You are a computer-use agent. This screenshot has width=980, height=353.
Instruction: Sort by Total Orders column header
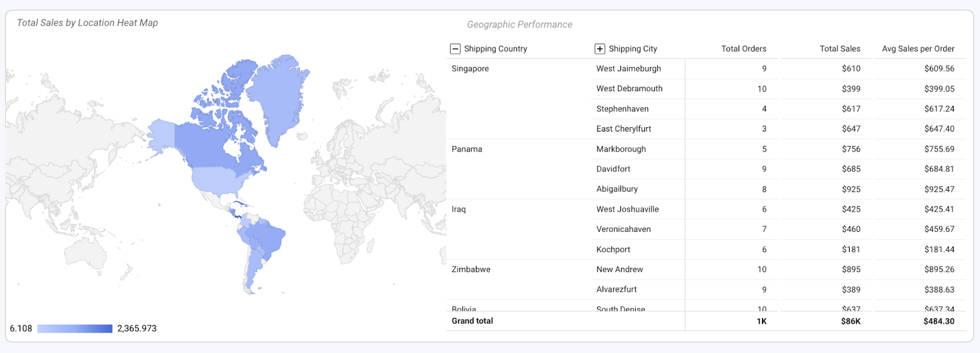point(743,49)
